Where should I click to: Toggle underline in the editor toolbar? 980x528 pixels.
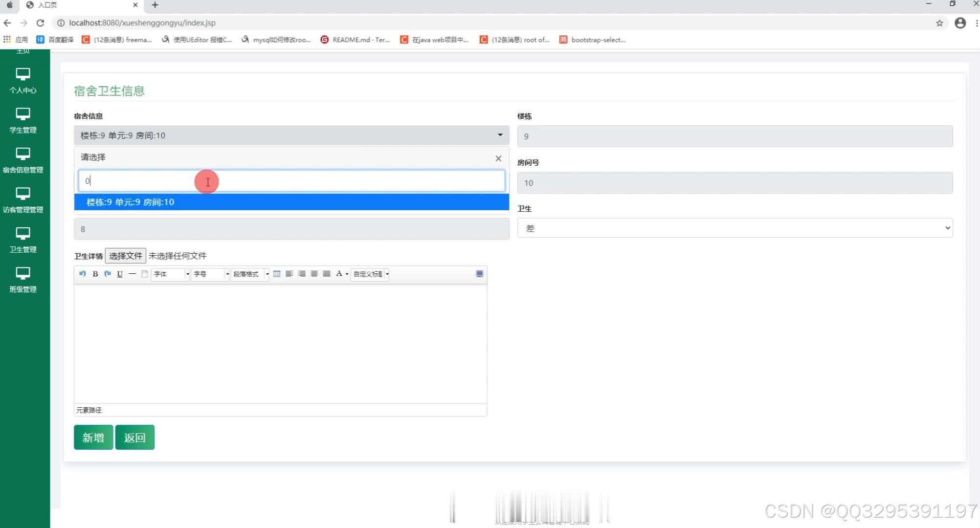coord(120,274)
